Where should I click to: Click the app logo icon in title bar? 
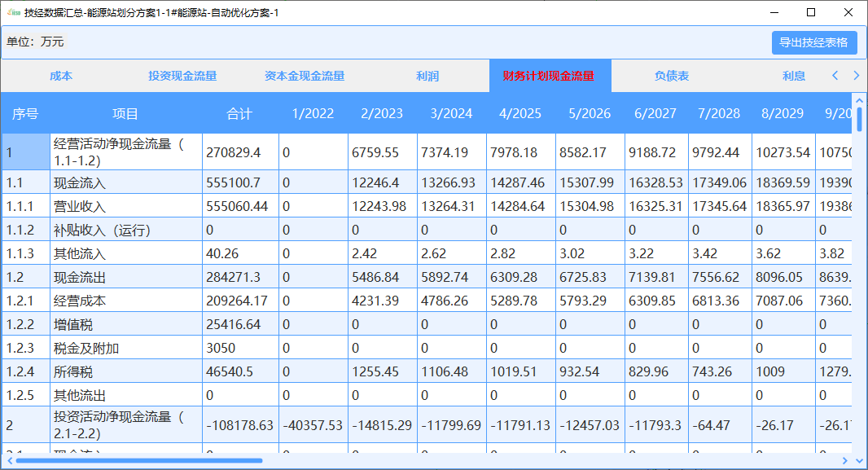(x=13, y=12)
